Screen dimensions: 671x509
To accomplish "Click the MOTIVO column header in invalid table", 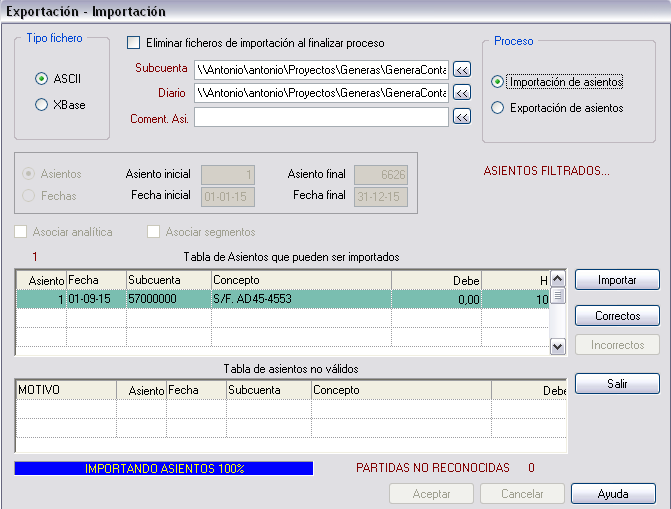I will pyautogui.click(x=66, y=390).
